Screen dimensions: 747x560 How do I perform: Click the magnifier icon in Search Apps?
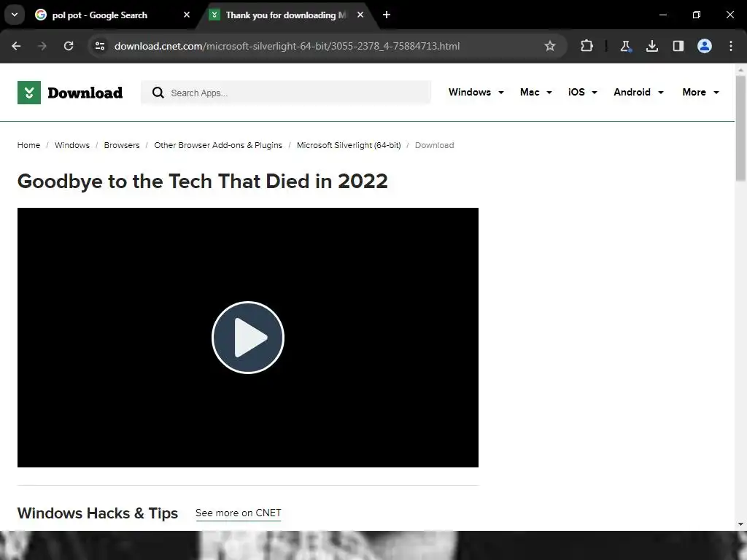point(158,93)
